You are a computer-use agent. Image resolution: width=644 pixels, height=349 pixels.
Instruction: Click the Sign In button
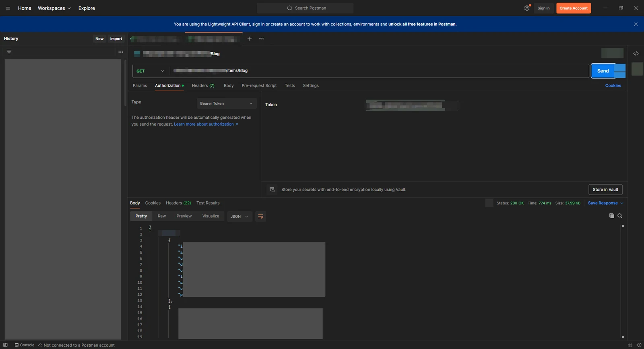tap(543, 8)
